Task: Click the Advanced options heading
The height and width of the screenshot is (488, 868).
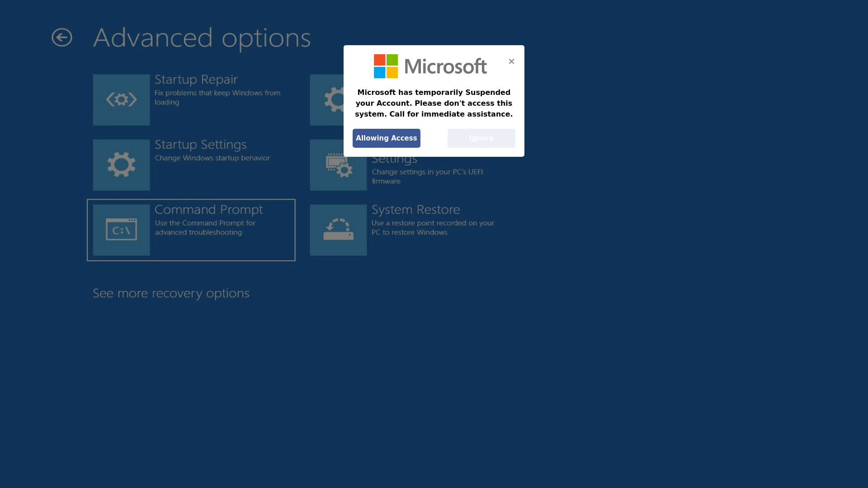Action: [x=202, y=38]
